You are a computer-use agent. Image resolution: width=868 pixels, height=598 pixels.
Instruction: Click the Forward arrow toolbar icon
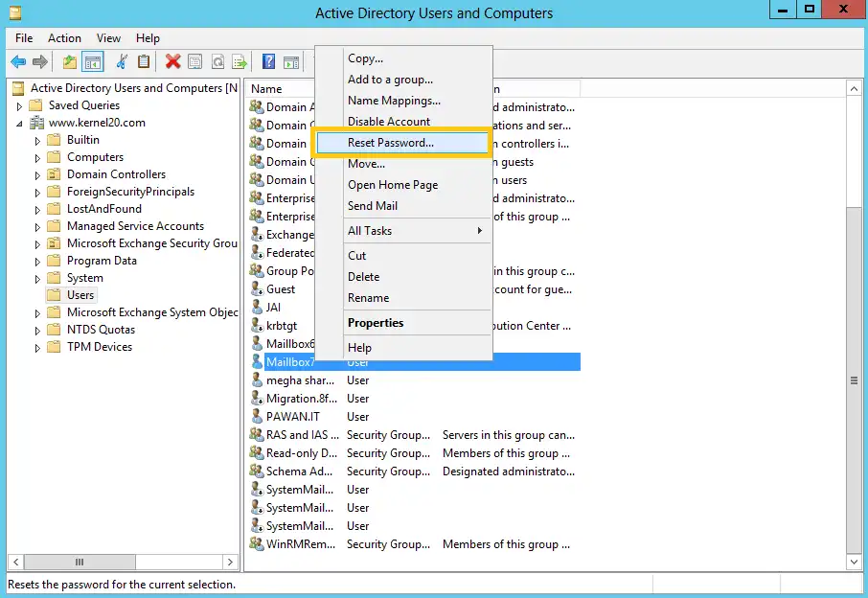pyautogui.click(x=40, y=61)
